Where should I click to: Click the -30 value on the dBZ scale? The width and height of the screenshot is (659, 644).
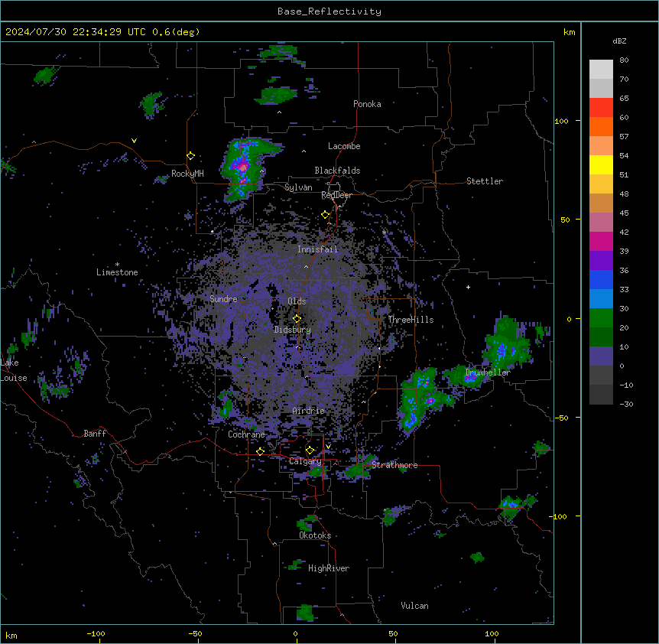[627, 404]
